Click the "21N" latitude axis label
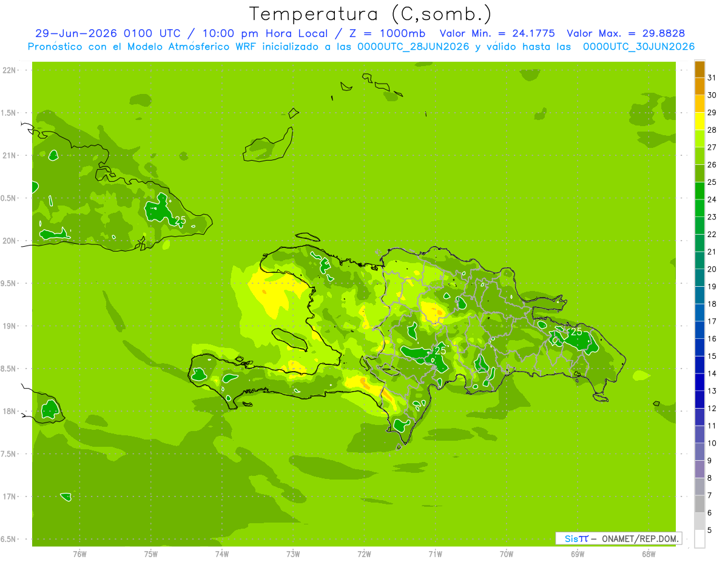 [x=9, y=155]
